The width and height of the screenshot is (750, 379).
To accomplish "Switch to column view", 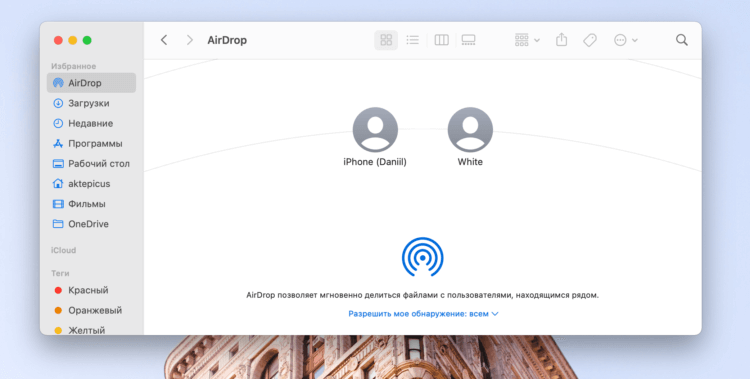I will click(x=441, y=40).
